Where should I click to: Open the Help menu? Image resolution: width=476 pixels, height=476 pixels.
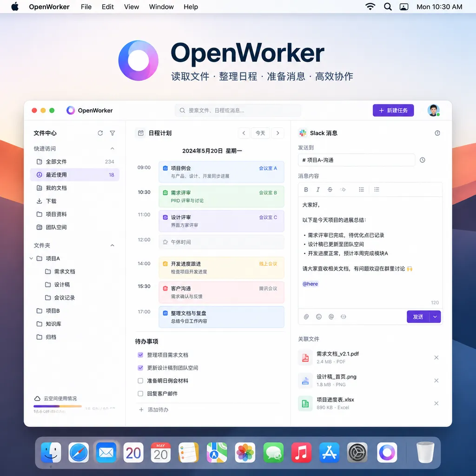coord(191,7)
